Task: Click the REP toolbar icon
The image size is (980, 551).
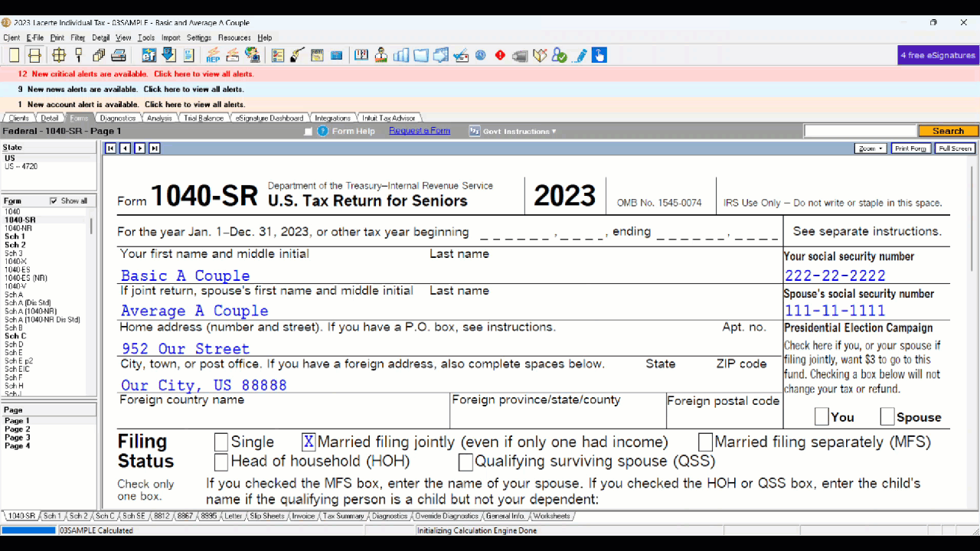Action: 213,55
